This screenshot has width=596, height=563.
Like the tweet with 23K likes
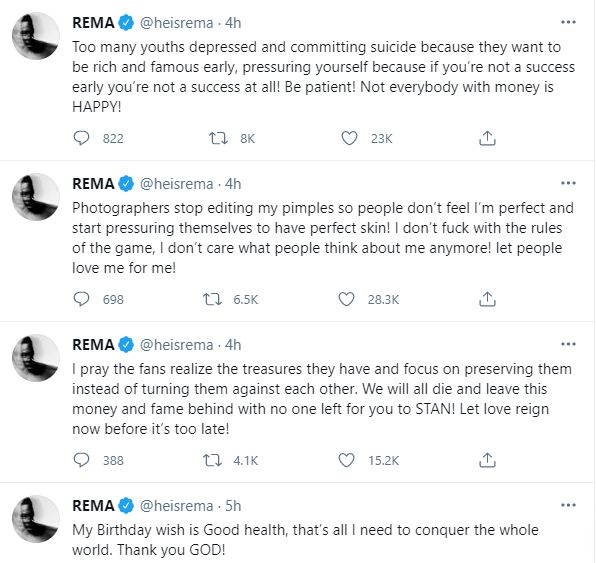point(349,138)
